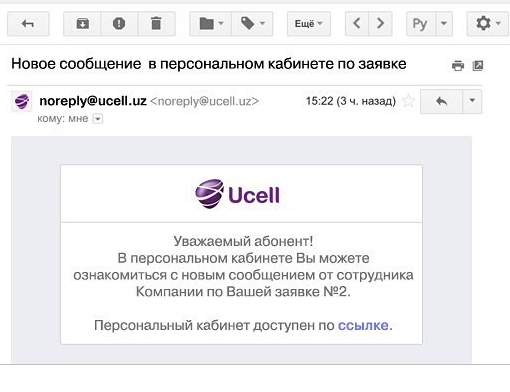510x392 pixels.
Task: Expand input tools language dropdown arrow
Action: (x=444, y=24)
